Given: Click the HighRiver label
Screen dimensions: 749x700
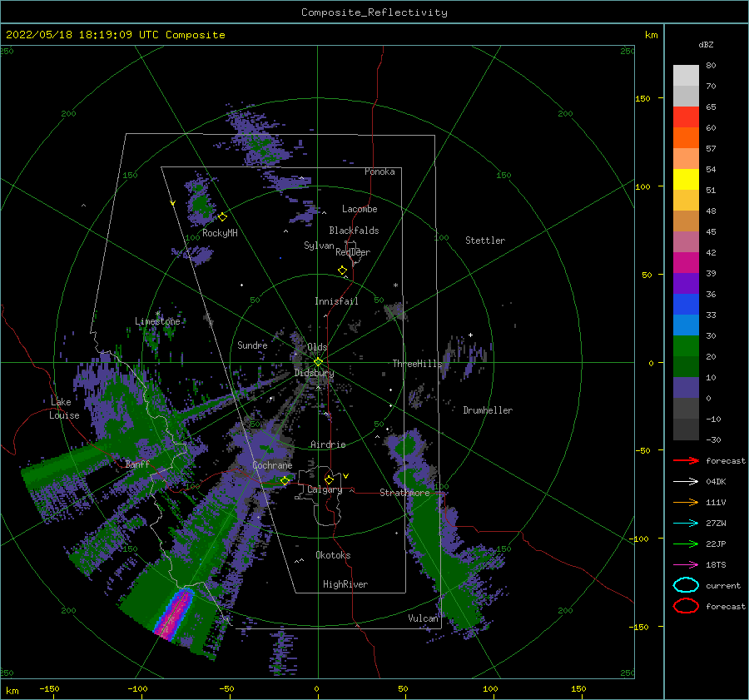Looking at the screenshot, I should (345, 584).
